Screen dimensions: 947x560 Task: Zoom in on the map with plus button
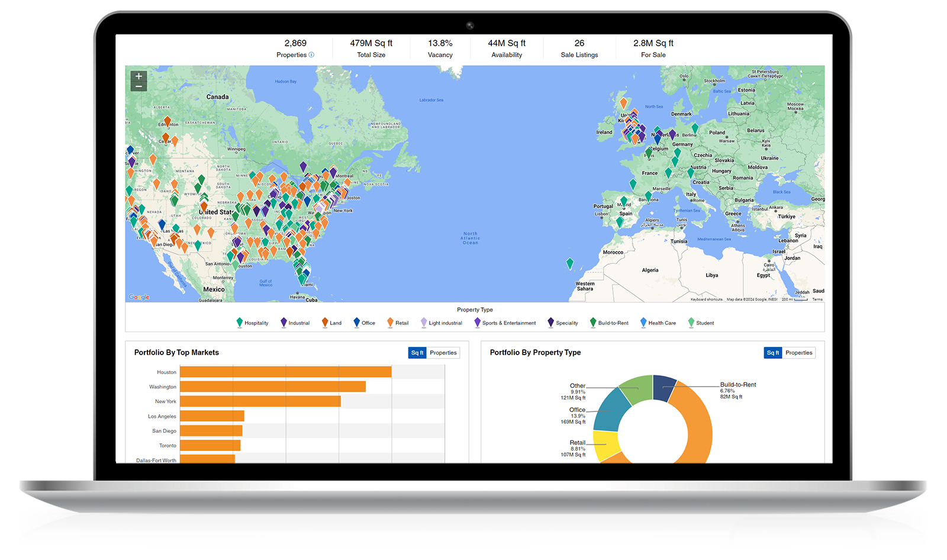[x=138, y=76]
